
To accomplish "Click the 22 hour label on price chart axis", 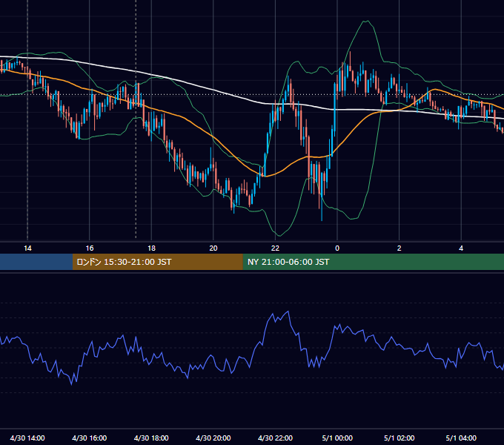I will click(275, 248).
